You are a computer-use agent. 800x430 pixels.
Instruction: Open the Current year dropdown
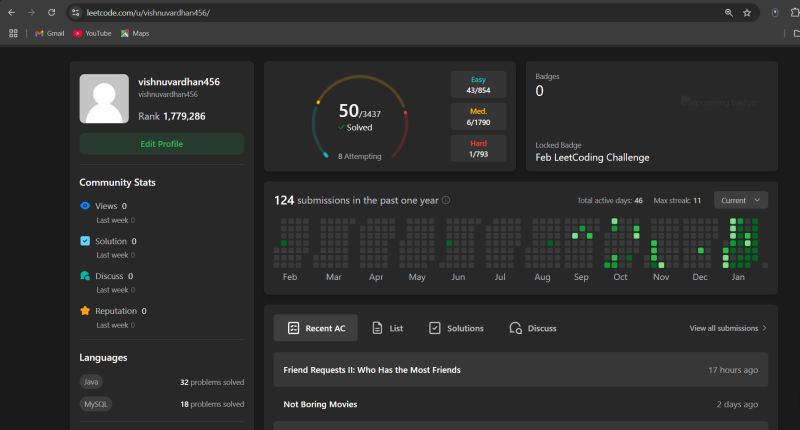click(x=741, y=200)
